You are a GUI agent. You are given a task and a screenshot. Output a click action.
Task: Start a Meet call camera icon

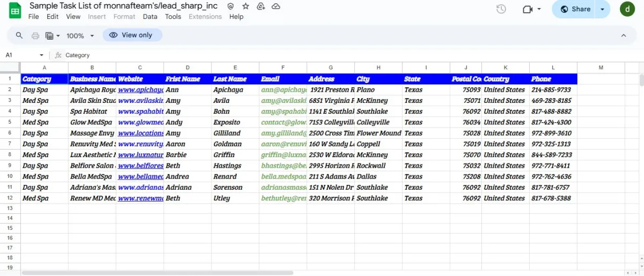pyautogui.click(x=528, y=9)
